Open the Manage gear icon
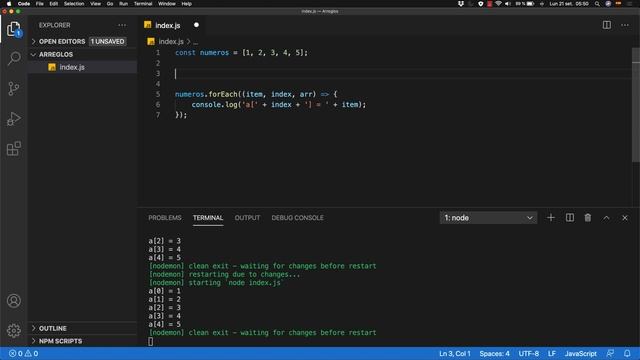 click(x=13, y=331)
